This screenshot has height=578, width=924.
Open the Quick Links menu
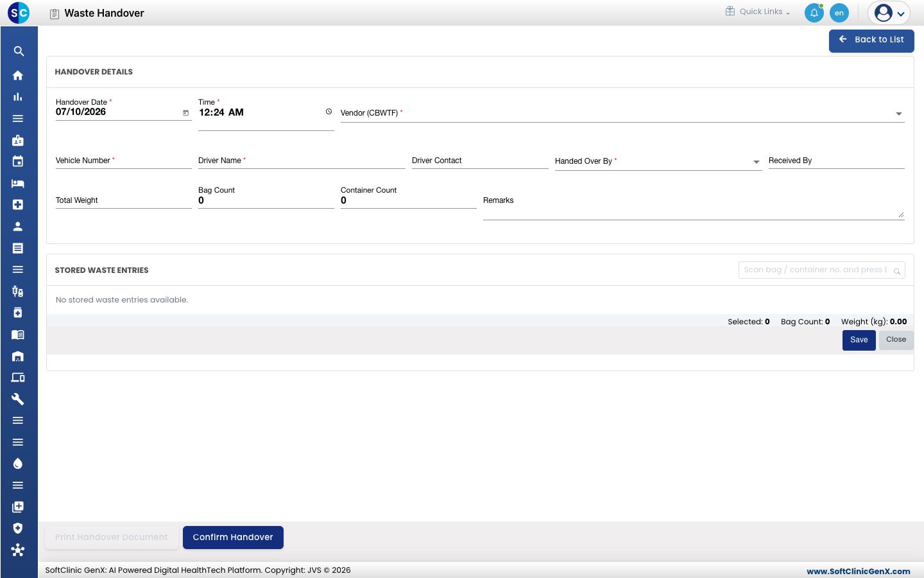pyautogui.click(x=758, y=12)
